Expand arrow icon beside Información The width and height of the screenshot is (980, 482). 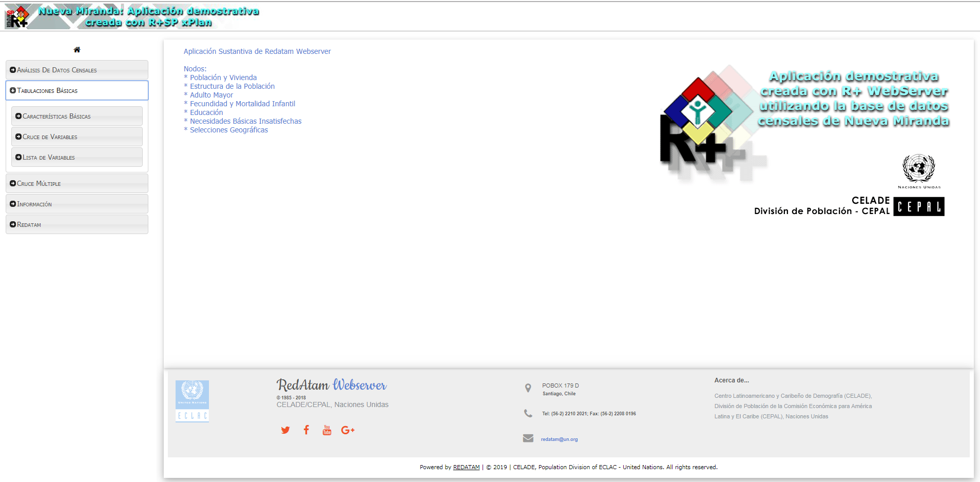coord(13,204)
